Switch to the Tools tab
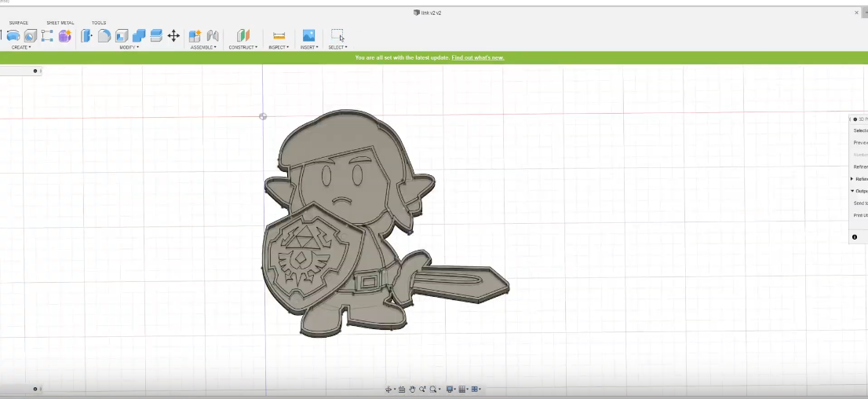 coord(99,23)
